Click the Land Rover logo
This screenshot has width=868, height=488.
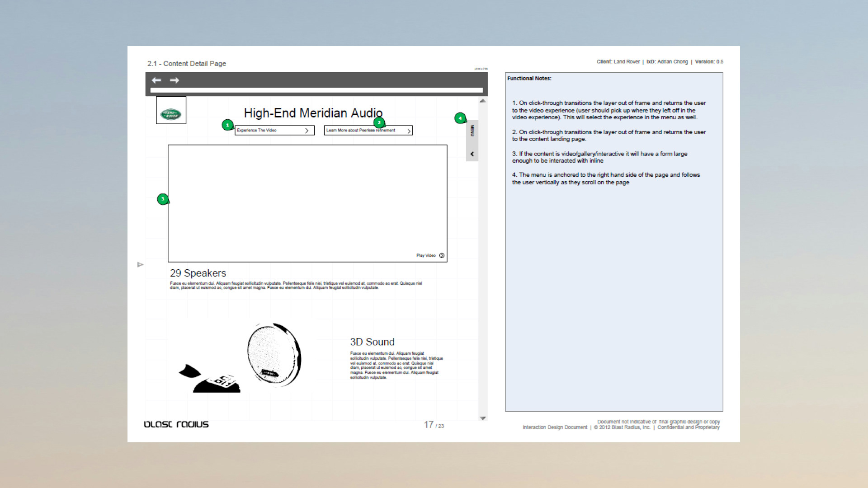(x=171, y=114)
